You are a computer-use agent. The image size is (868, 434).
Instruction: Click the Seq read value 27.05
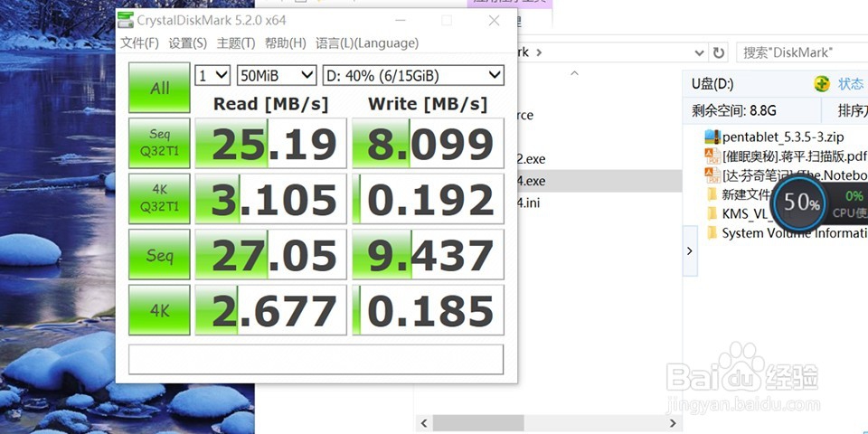270,255
